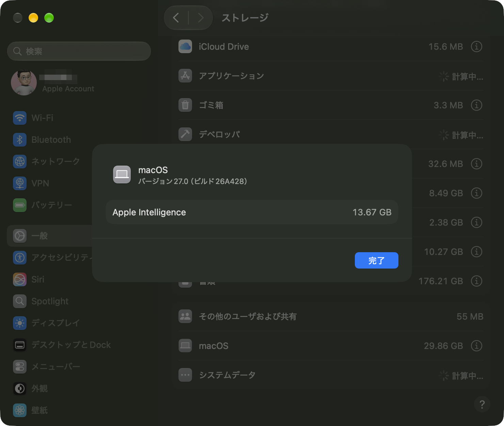Click the ゴミ箱 trash icon

tap(185, 105)
